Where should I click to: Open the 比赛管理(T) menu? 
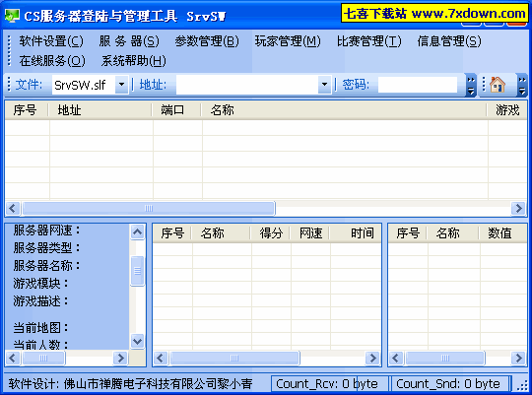tap(369, 41)
